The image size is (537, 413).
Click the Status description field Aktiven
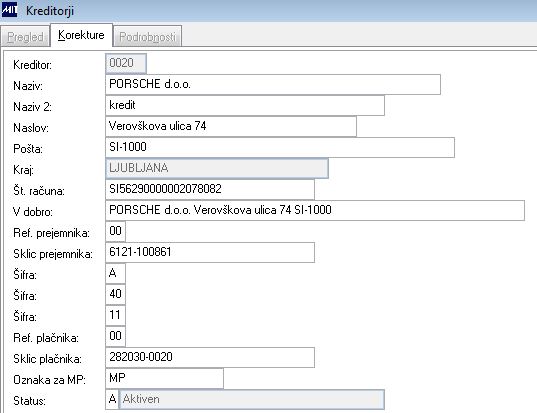tap(251, 399)
